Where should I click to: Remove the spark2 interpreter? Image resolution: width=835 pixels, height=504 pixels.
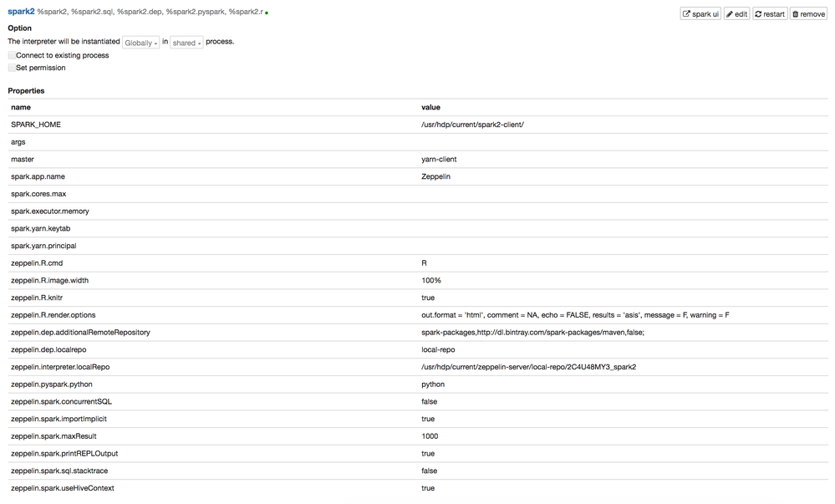click(808, 13)
